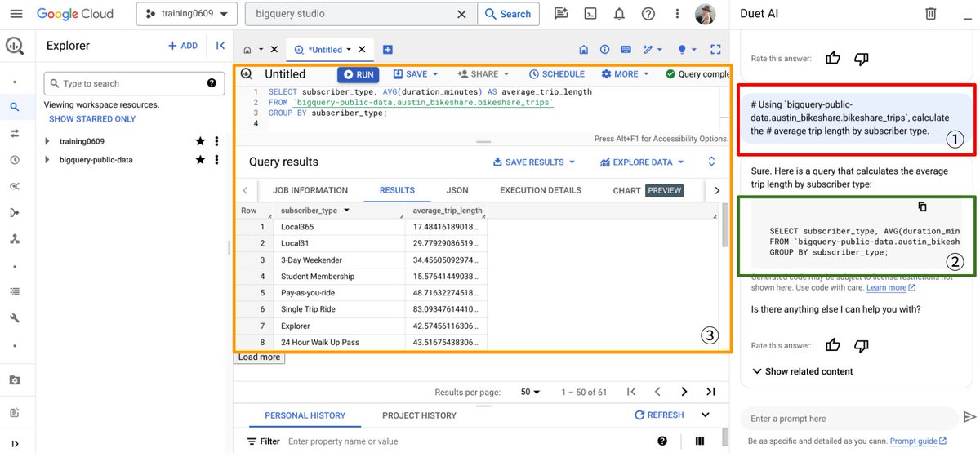Clear the bigquery studio search text
Viewport: 980px width, 457px height.
click(x=461, y=14)
